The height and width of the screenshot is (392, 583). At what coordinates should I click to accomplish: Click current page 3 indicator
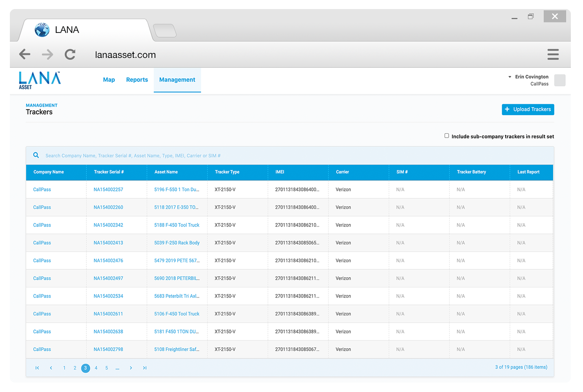tap(86, 368)
